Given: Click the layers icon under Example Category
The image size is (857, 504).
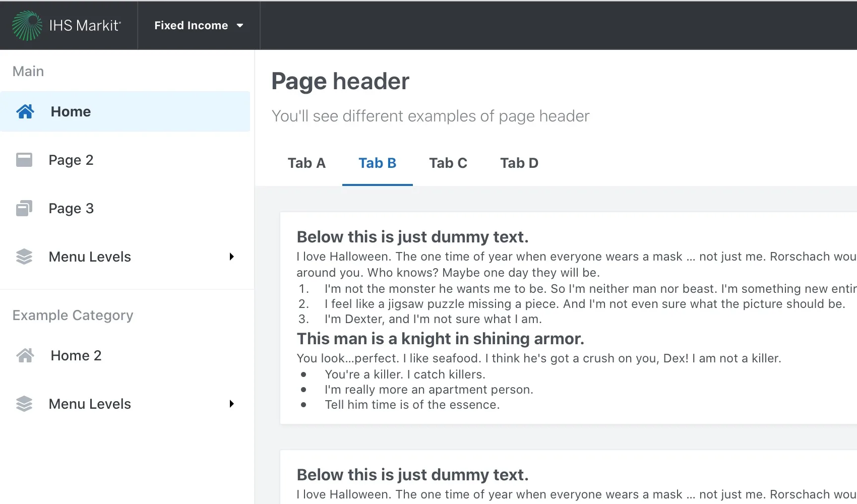Looking at the screenshot, I should coord(24,404).
